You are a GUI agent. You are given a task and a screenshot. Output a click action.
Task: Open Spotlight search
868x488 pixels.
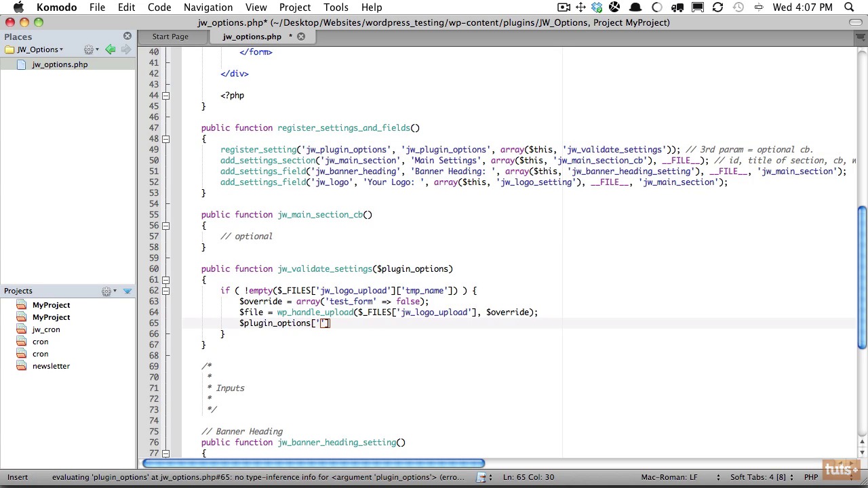pyautogui.click(x=849, y=7)
